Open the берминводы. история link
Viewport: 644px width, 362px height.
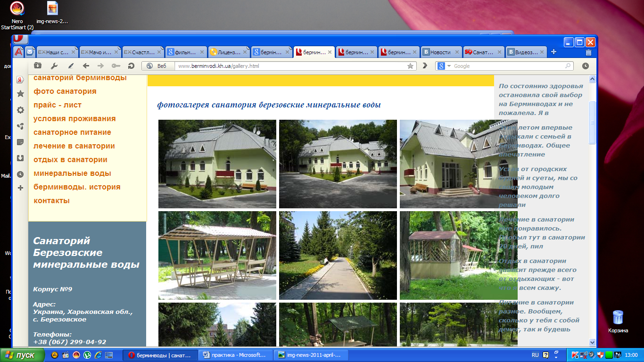click(x=77, y=187)
